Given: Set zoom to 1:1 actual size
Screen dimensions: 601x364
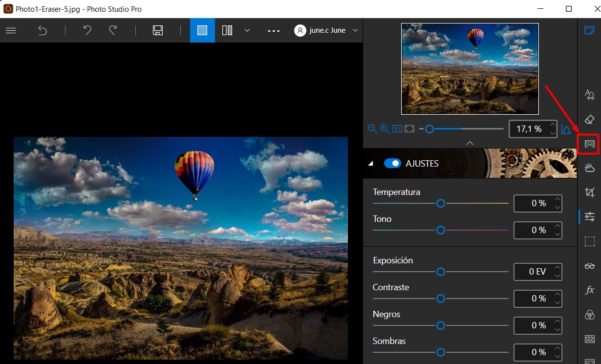Looking at the screenshot, I should click(397, 129).
